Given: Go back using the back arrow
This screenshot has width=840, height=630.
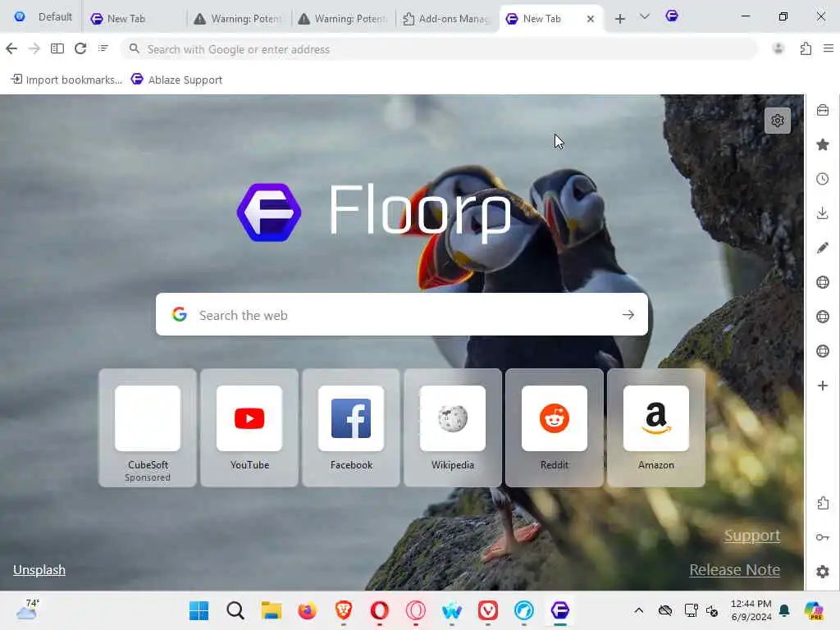Looking at the screenshot, I should [11, 48].
